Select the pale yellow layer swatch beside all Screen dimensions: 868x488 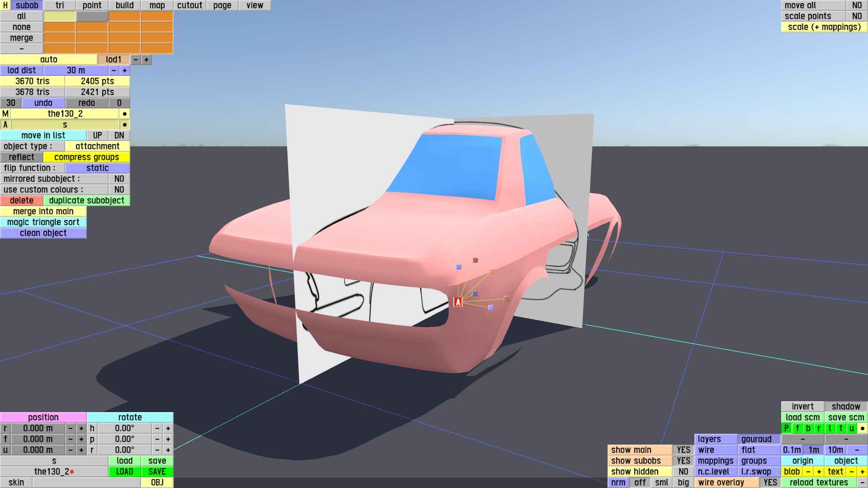click(x=59, y=16)
